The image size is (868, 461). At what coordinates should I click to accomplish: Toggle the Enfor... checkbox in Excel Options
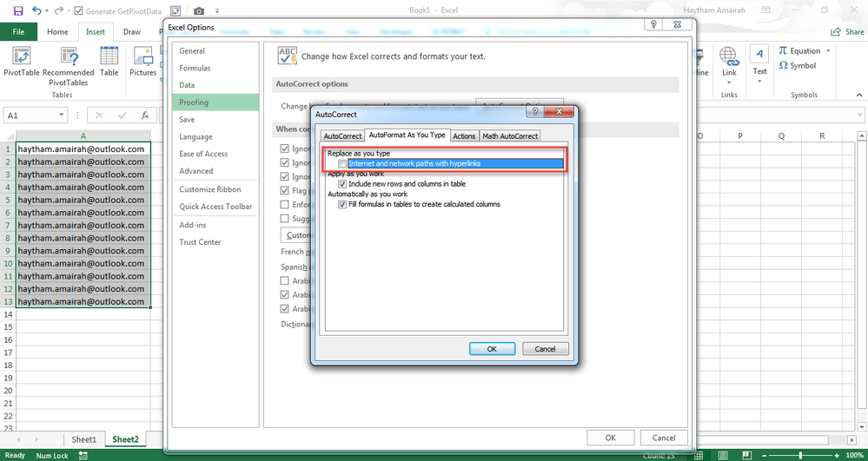pyautogui.click(x=284, y=204)
